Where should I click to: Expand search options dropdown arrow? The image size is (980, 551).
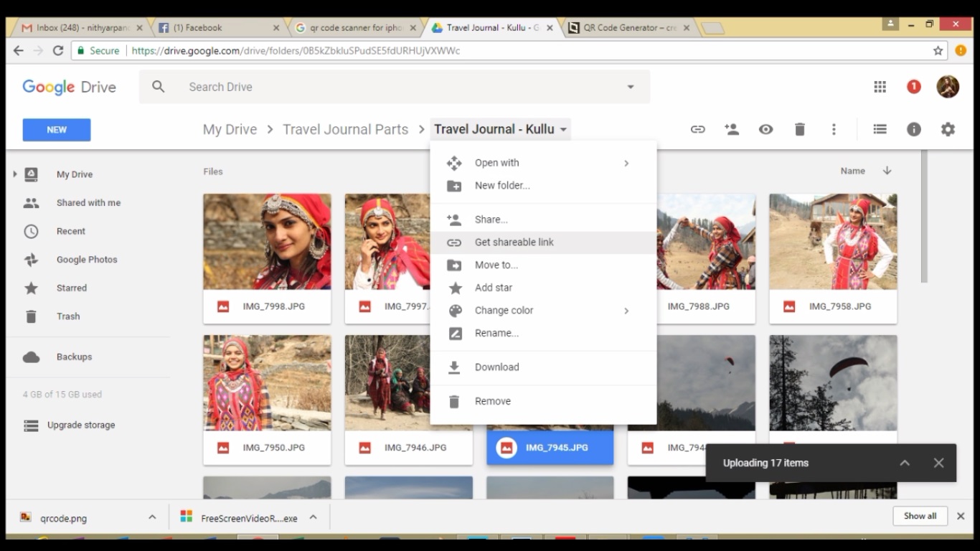tap(631, 87)
